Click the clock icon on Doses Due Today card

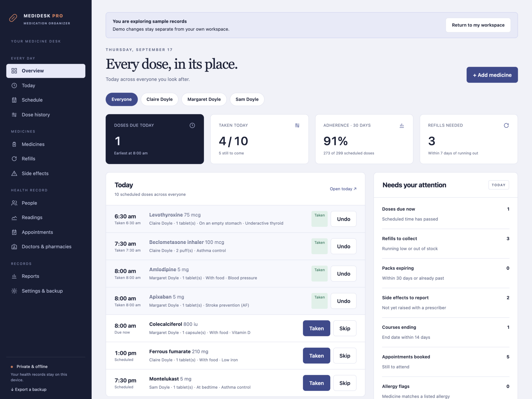(192, 126)
